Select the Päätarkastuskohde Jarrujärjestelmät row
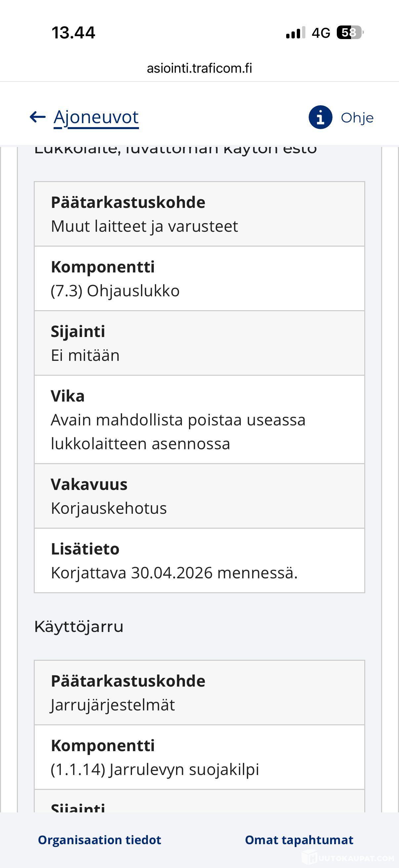 pyautogui.click(x=199, y=693)
